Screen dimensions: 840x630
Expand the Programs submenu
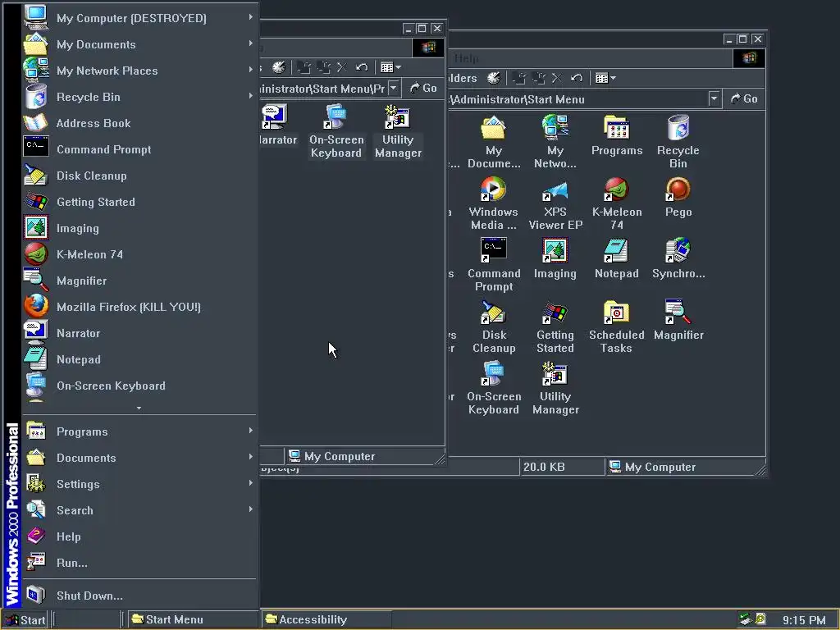(139, 431)
